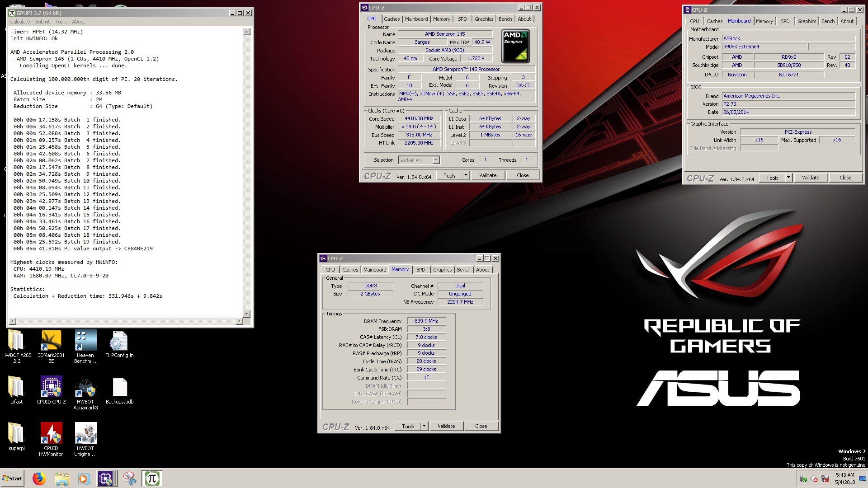This screenshot has height=488, width=868.
Task: Click the motherboard Model 990FX Extreme4 field
Action: pyautogui.click(x=764, y=47)
